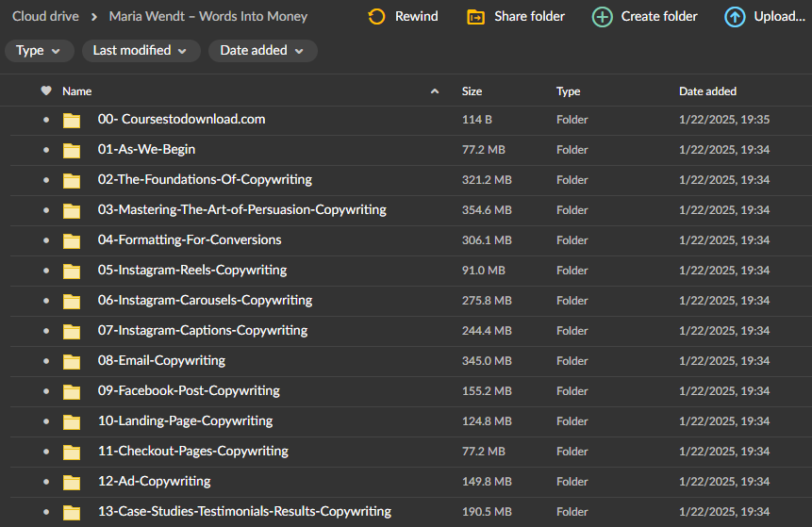812x527 pixels.
Task: Click folder icon of 01-As-We-Begin
Action: [72, 150]
